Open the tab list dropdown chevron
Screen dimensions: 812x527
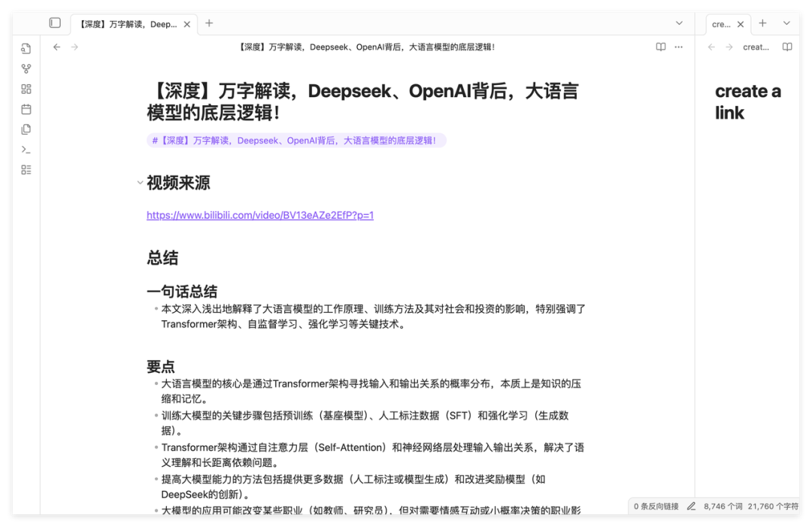[679, 23]
